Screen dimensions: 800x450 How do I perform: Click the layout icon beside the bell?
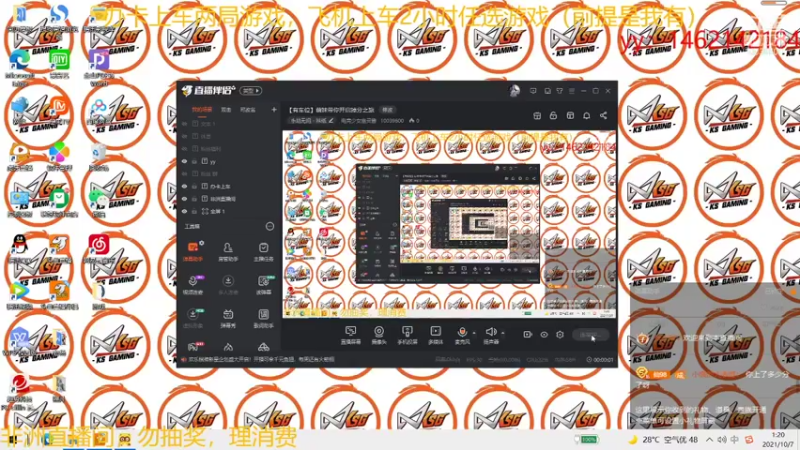click(x=570, y=116)
